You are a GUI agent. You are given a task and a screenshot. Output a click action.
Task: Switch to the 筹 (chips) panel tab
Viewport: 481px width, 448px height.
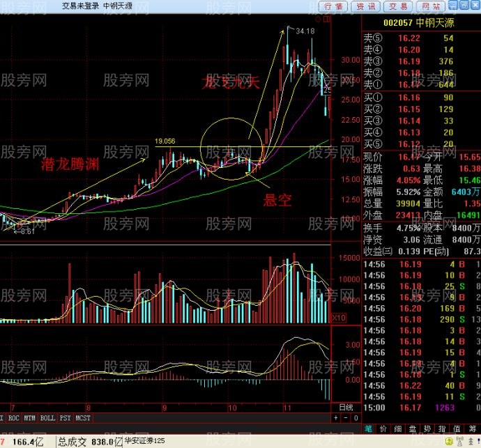pos(473,428)
